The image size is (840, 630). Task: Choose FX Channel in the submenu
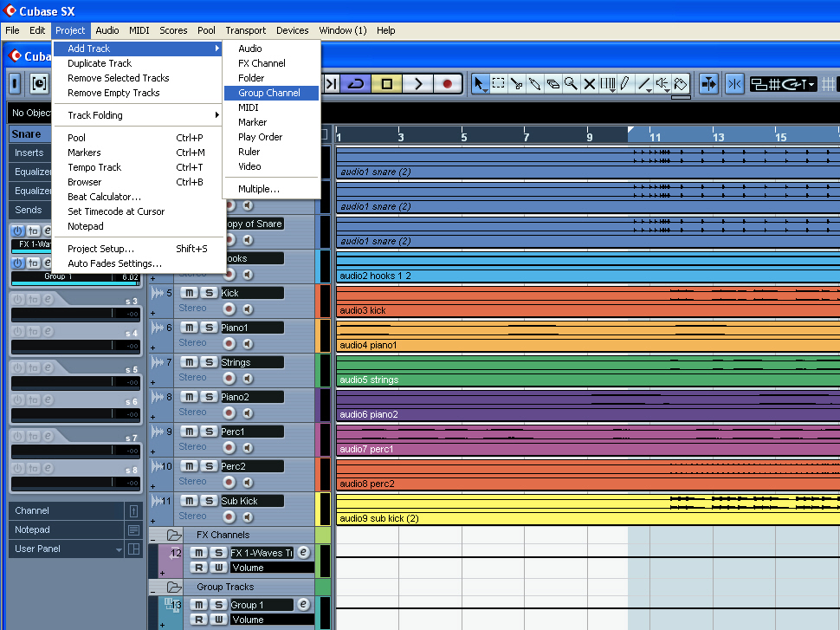coord(271,63)
